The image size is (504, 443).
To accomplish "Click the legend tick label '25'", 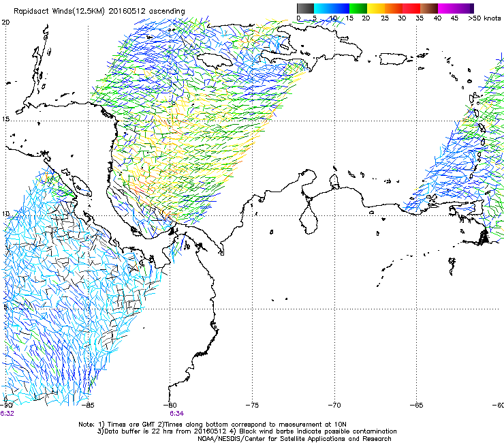I will (385, 18).
